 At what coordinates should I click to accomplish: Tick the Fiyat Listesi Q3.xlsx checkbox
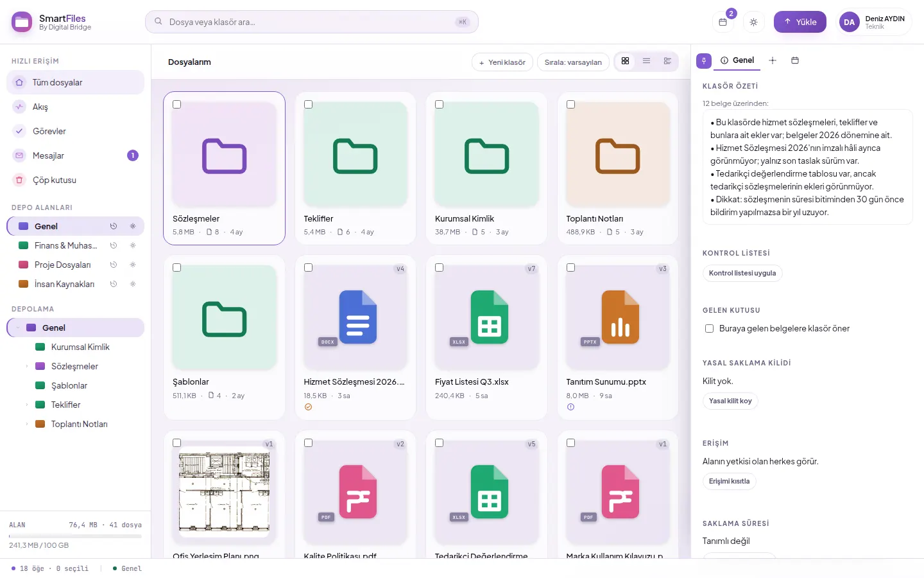439,268
